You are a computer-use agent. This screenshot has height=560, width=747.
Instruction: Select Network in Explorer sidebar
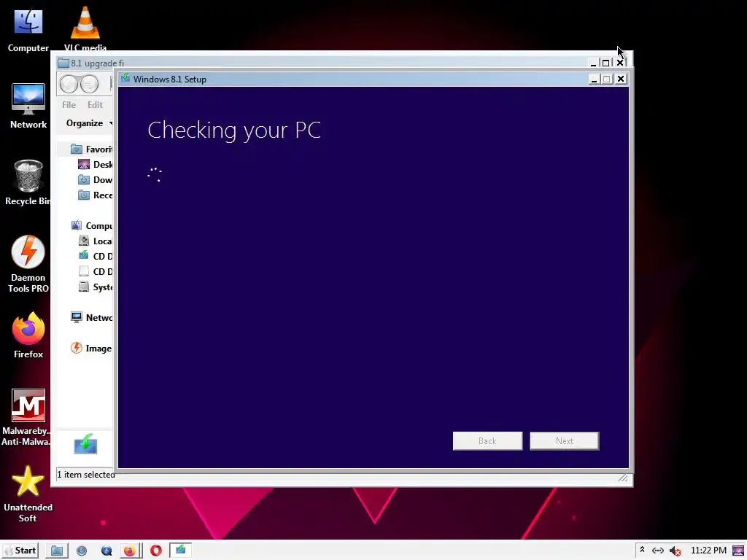[x=91, y=318]
